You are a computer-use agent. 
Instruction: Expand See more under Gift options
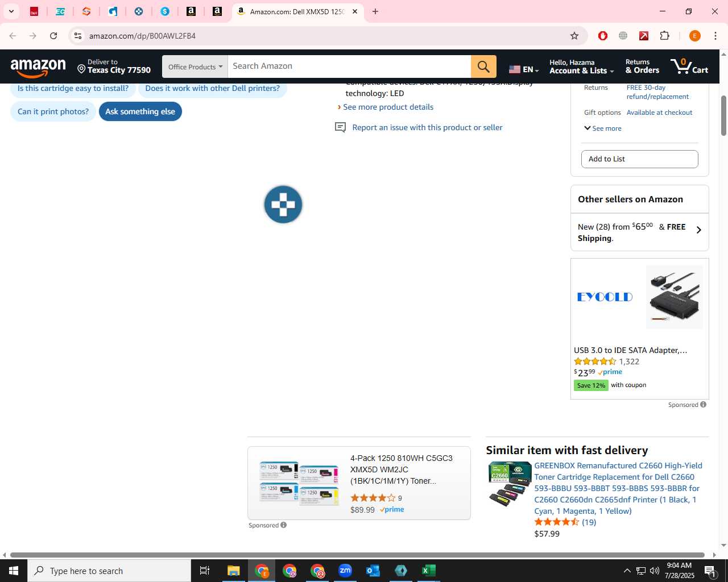coord(603,128)
